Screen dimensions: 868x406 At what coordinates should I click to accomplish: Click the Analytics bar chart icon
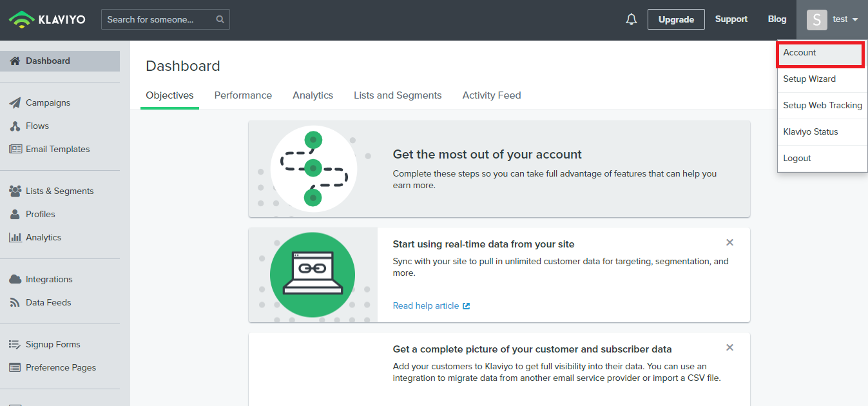tap(15, 237)
